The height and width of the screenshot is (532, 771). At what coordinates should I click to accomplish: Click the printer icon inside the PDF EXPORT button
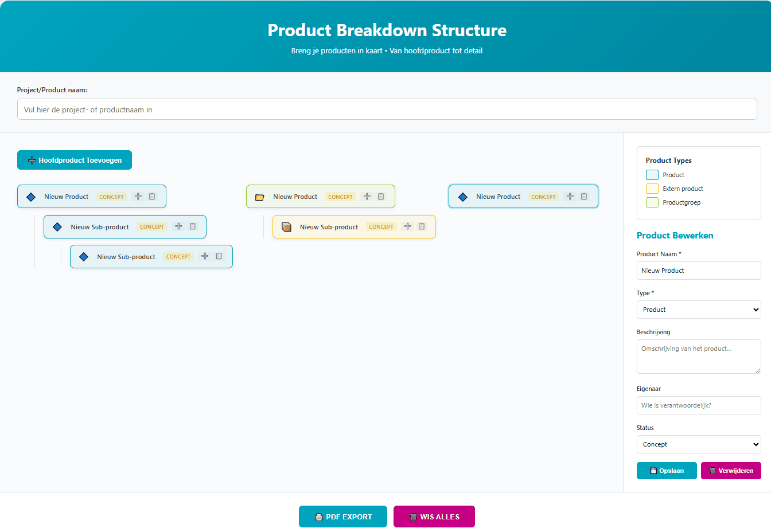point(319,517)
